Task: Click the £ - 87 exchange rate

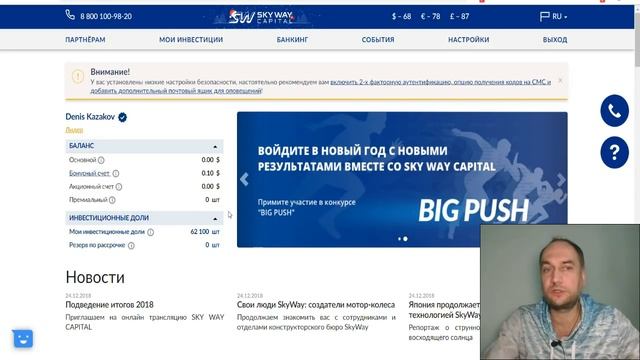Action: pyautogui.click(x=460, y=16)
